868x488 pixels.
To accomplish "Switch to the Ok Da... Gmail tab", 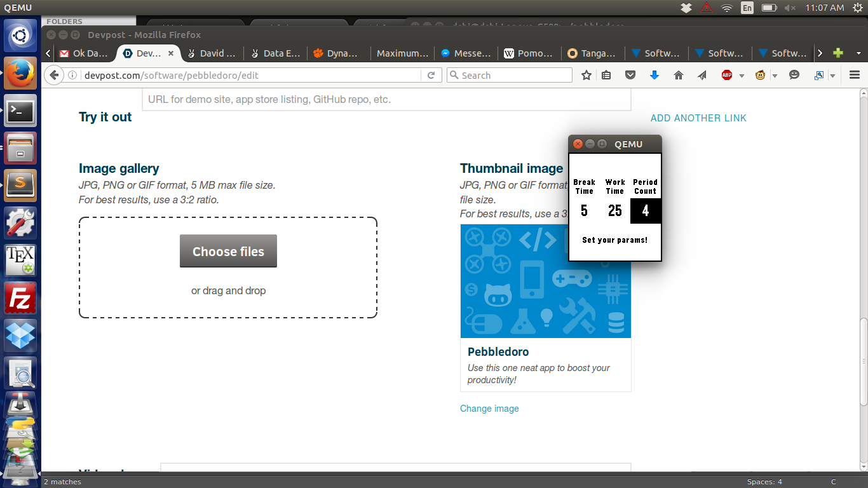I will [85, 53].
